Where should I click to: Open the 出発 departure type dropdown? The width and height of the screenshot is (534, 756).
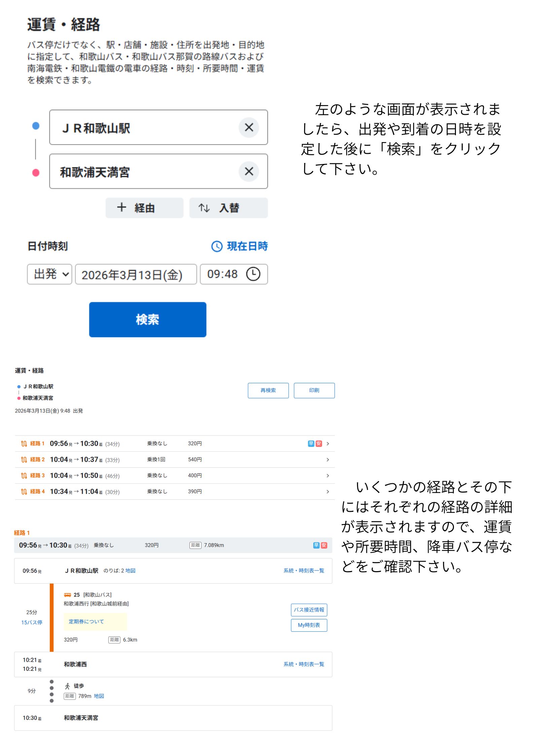(49, 274)
